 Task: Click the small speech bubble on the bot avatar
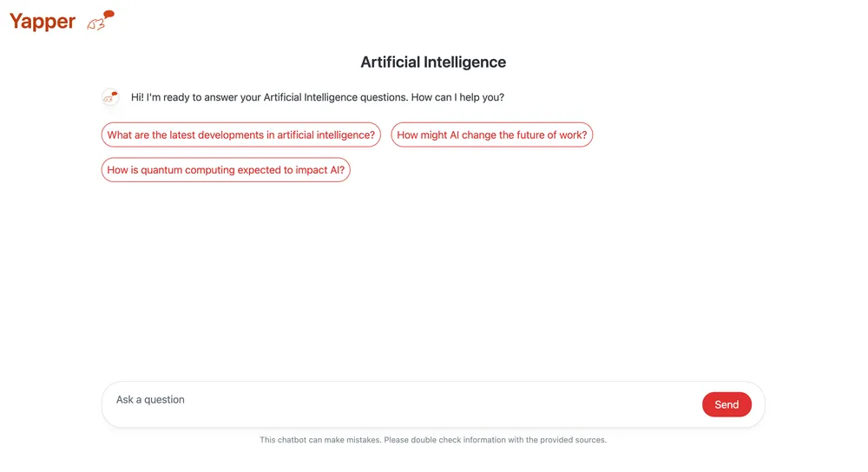click(x=115, y=94)
